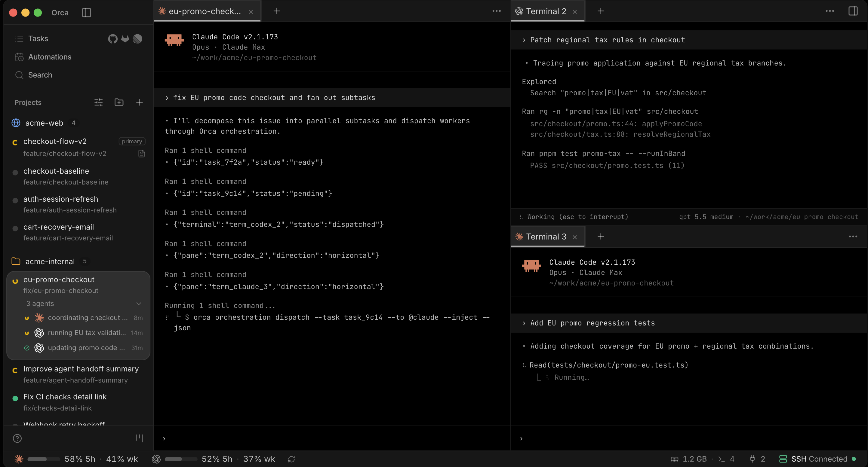Click the Linear icon next to Tasks

137,39
